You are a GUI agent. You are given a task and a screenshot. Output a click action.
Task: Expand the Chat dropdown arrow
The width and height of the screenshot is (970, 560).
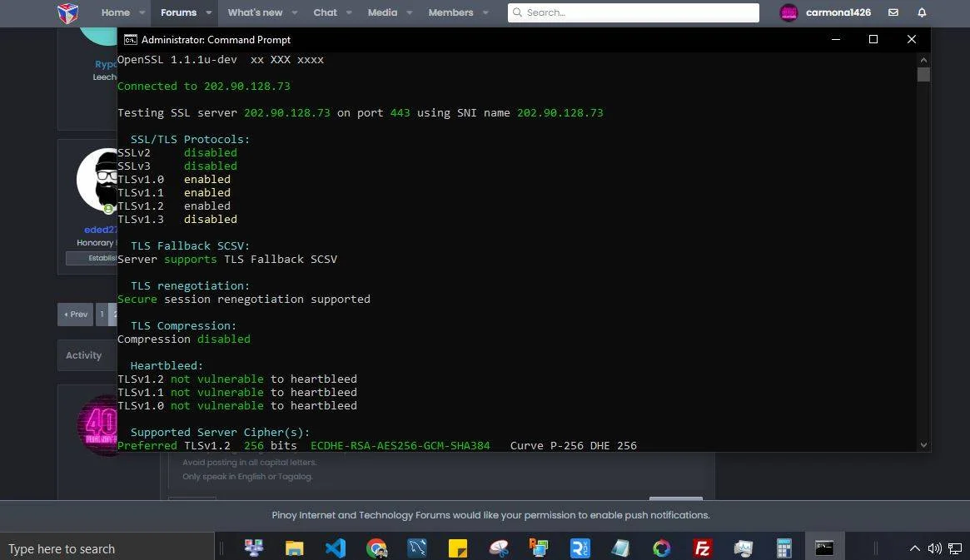pos(349,12)
